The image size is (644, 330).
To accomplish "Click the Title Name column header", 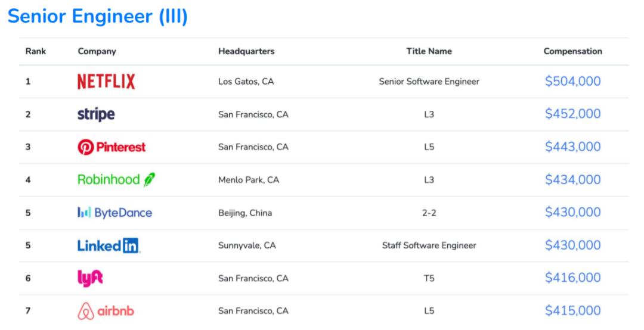I will (429, 51).
